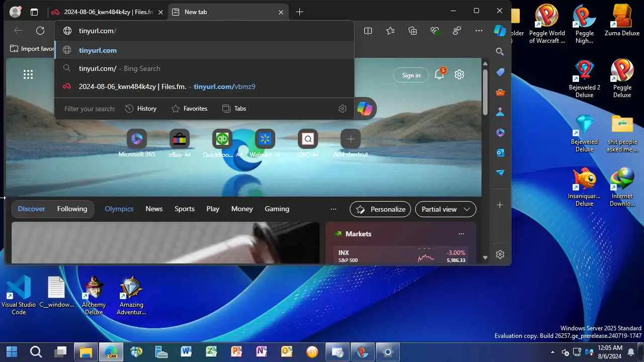Click the address bar text field
This screenshot has height=362, width=644.
pyautogui.click(x=204, y=31)
